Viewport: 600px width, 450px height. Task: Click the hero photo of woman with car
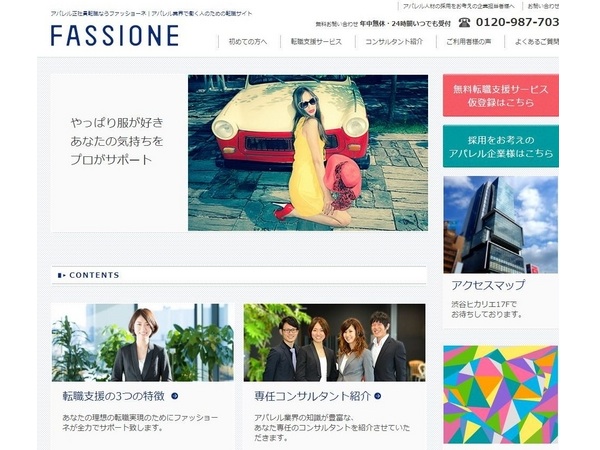point(308,153)
